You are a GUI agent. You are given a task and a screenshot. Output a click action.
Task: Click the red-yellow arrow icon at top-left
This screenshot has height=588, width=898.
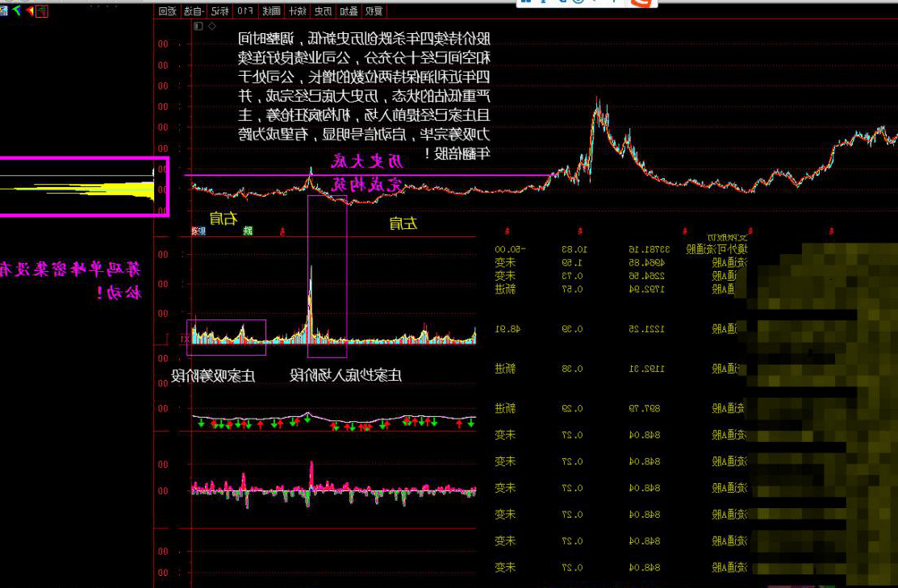29,10
